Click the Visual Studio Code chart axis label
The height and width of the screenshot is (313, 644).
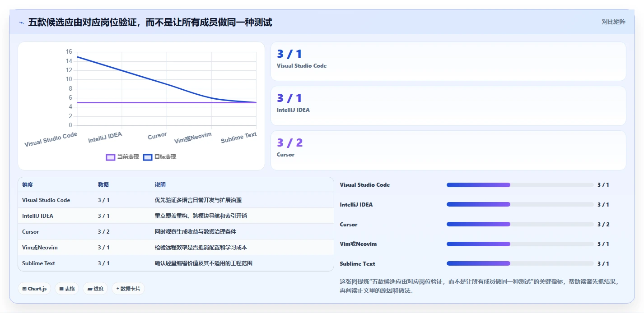coord(51,139)
